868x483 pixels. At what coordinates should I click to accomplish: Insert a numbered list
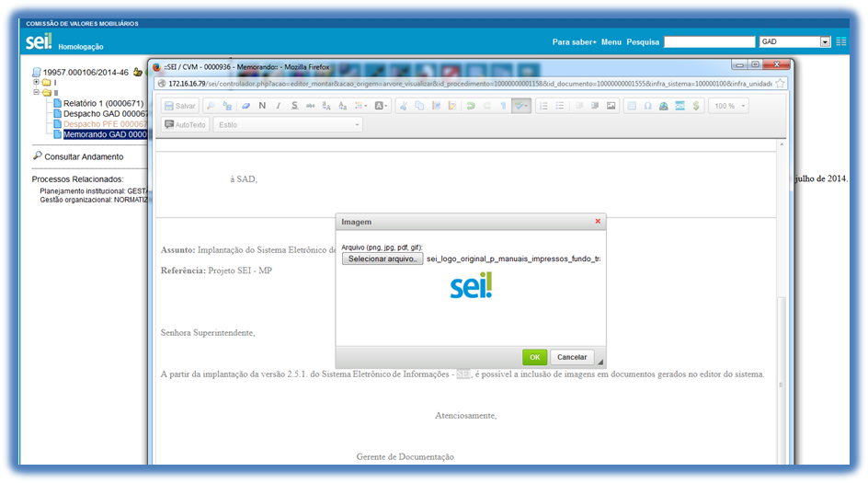click(543, 106)
